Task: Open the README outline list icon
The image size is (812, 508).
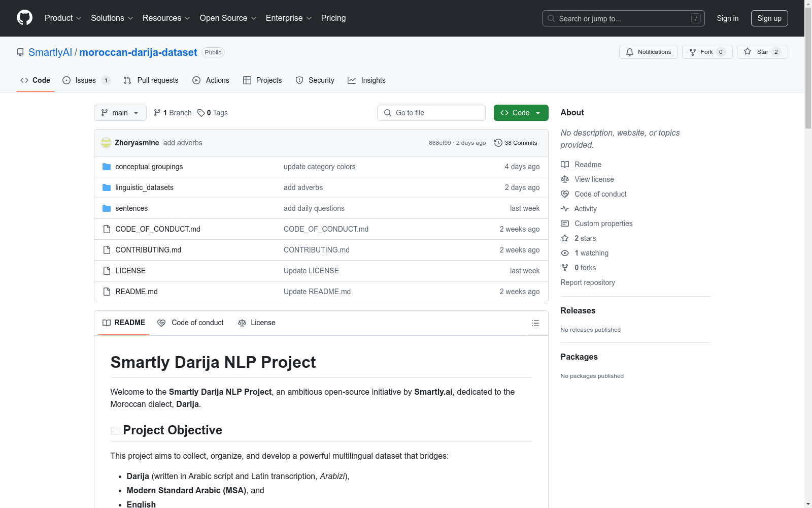Action: [535, 323]
